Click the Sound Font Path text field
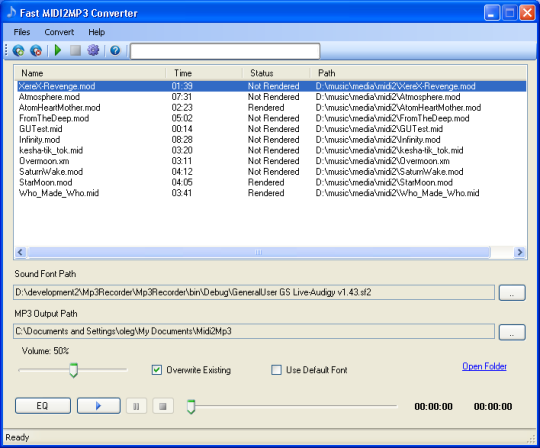The width and height of the screenshot is (540, 448). click(x=254, y=292)
